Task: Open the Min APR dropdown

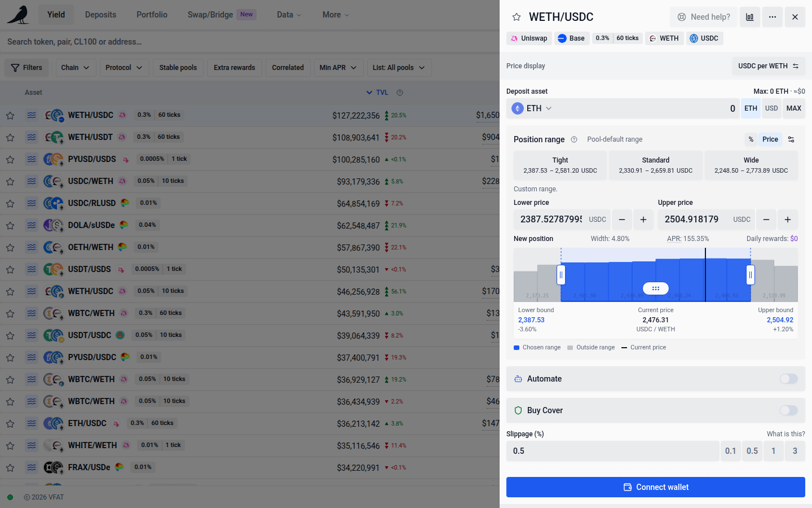Action: click(338, 68)
